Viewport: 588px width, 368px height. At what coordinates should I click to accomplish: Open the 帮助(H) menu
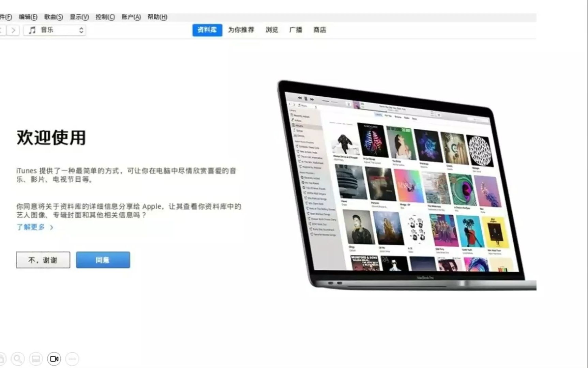[x=157, y=17]
